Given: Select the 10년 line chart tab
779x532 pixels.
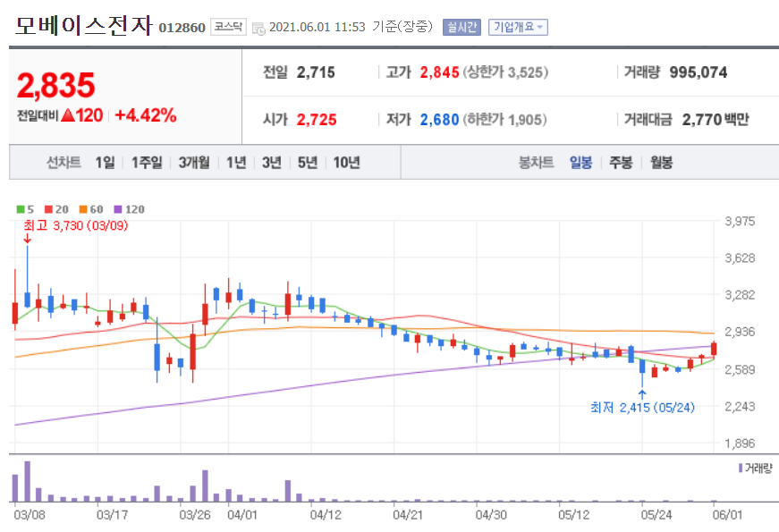Looking at the screenshot, I should (x=347, y=163).
